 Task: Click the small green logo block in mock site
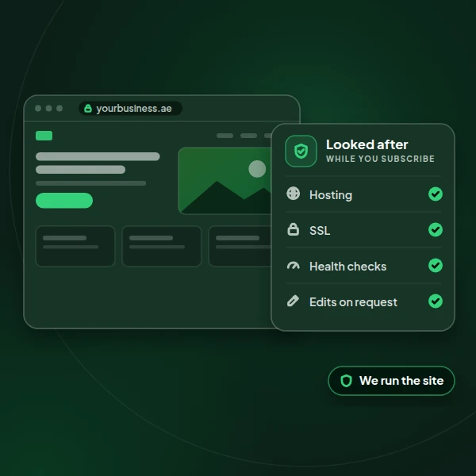pos(44,136)
